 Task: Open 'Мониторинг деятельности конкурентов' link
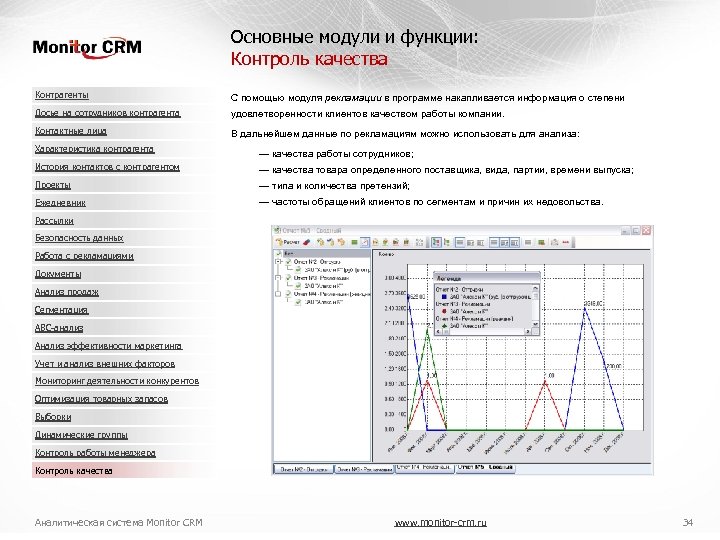point(117,381)
